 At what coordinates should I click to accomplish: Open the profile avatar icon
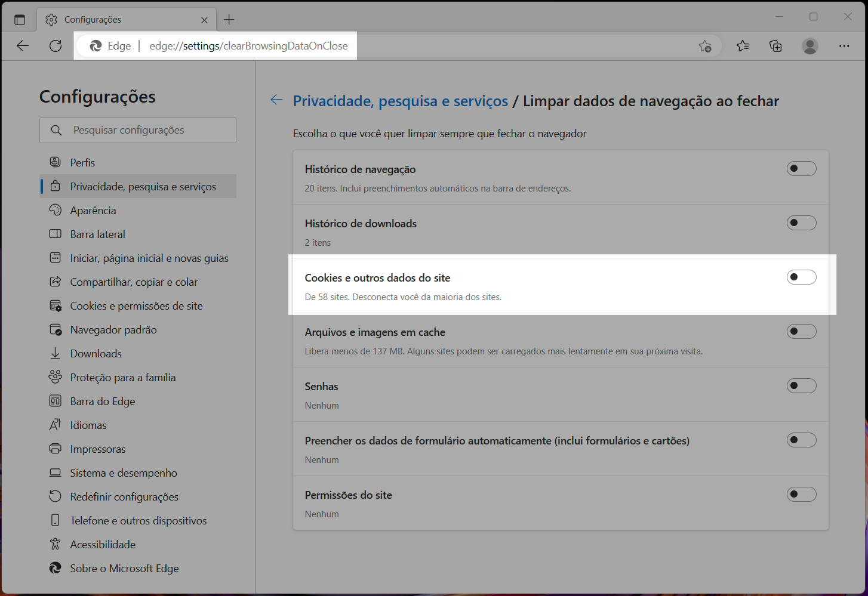click(810, 46)
